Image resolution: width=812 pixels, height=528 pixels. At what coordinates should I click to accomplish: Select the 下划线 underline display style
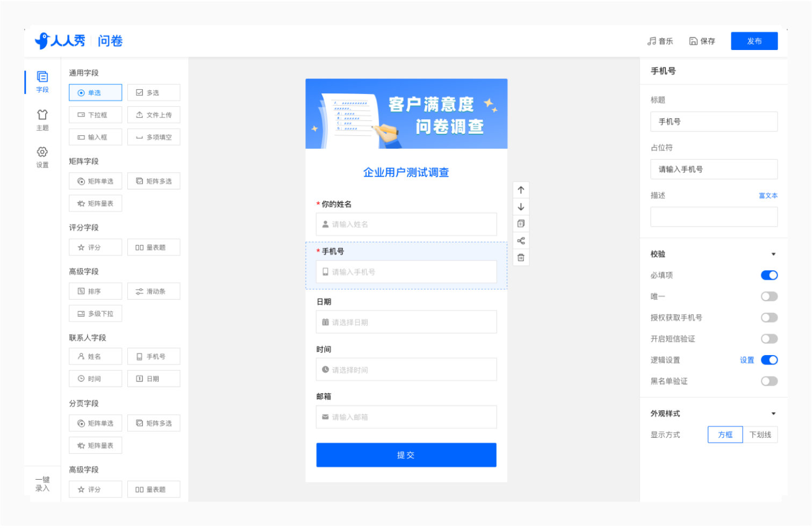(760, 435)
